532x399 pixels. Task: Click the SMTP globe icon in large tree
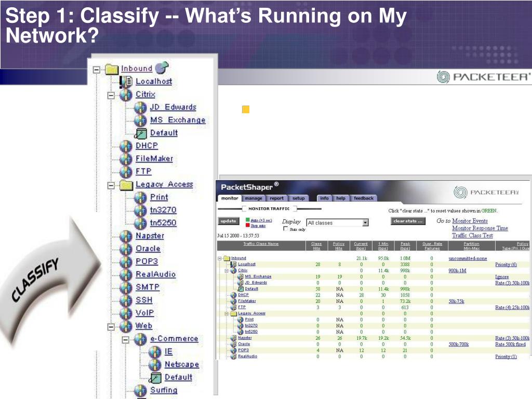point(126,287)
